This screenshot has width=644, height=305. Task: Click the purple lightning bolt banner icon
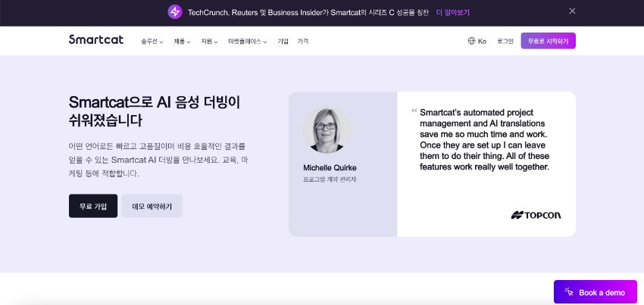point(175,12)
